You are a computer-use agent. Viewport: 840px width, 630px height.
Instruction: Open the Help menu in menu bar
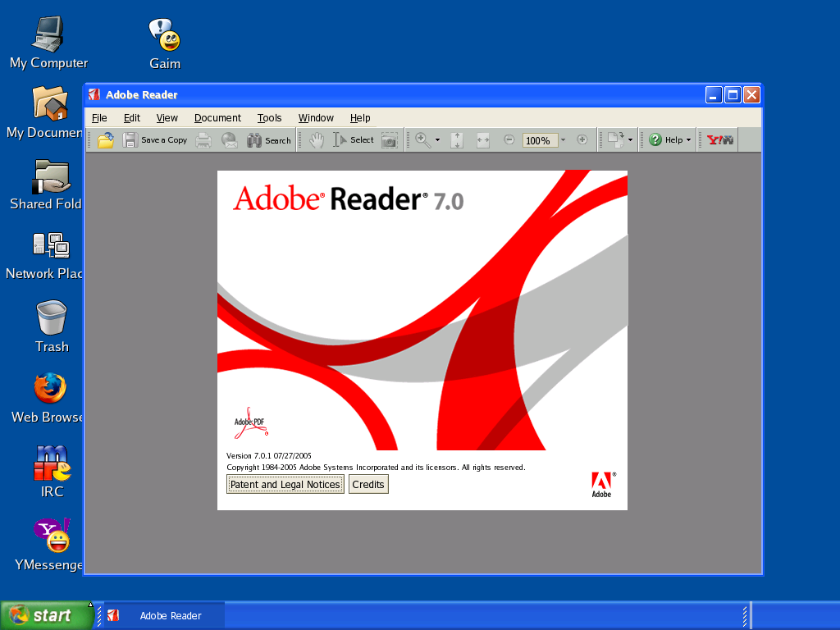click(x=360, y=118)
